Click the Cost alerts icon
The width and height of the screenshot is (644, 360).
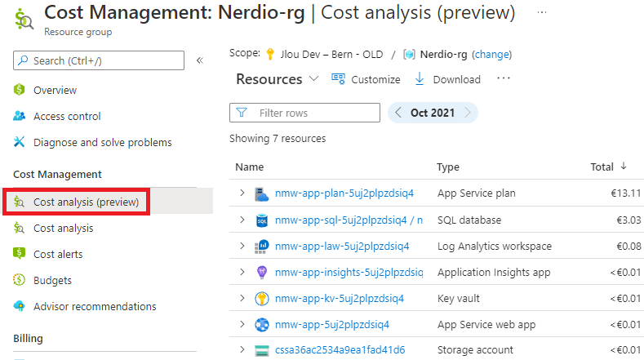coord(20,254)
